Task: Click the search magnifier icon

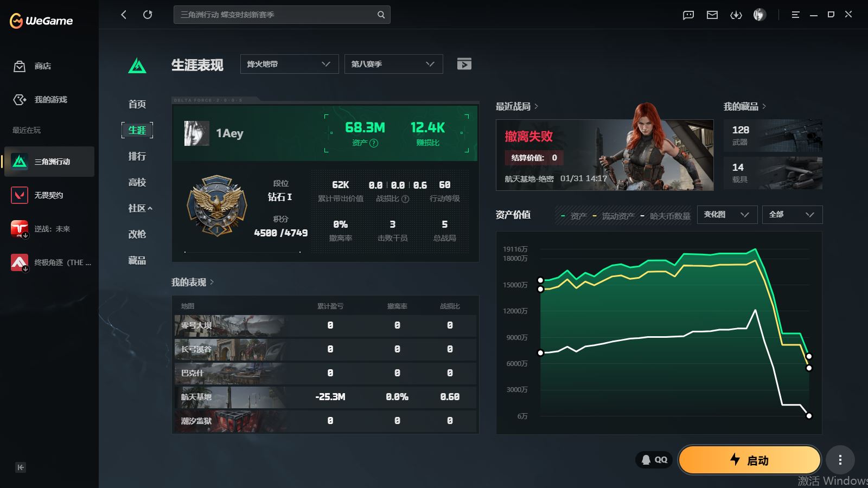Action: [381, 15]
